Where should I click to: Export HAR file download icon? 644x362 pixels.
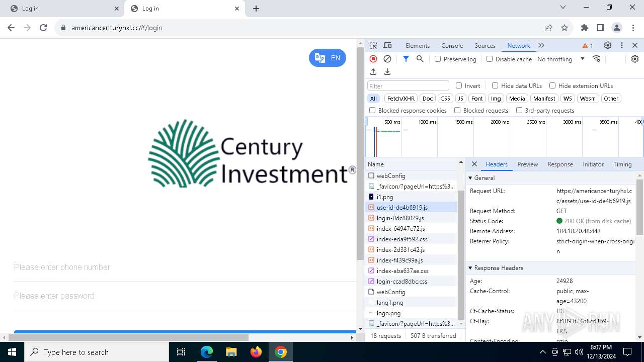tap(387, 72)
